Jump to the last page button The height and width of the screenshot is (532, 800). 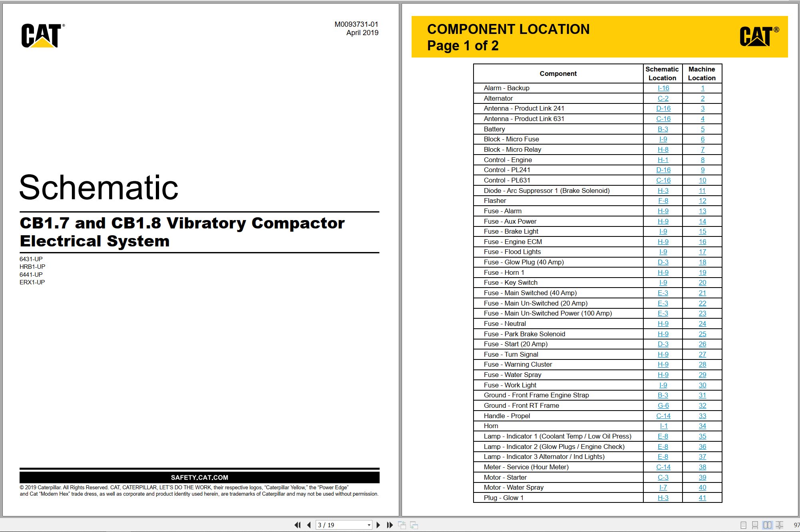point(390,525)
